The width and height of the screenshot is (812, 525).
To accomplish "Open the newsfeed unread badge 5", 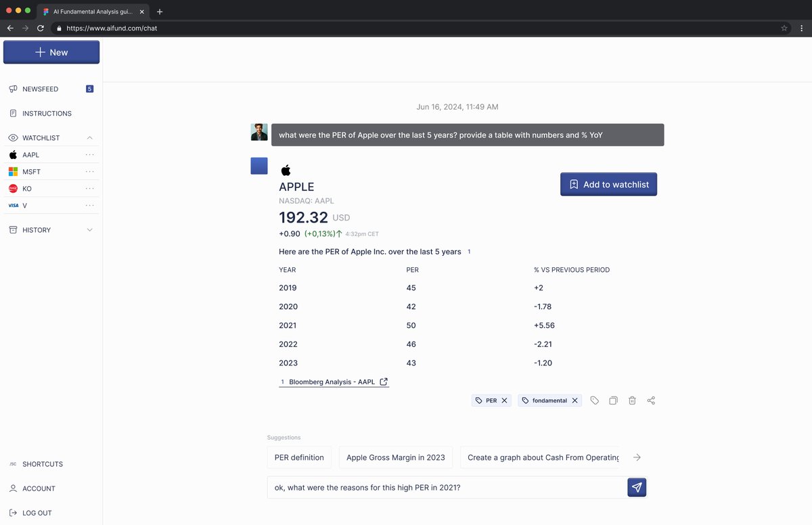I will click(x=89, y=89).
